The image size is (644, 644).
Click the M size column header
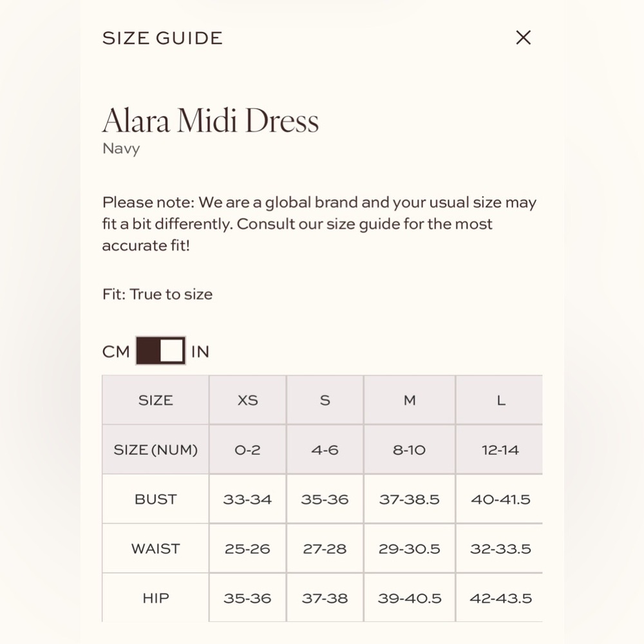coord(410,400)
